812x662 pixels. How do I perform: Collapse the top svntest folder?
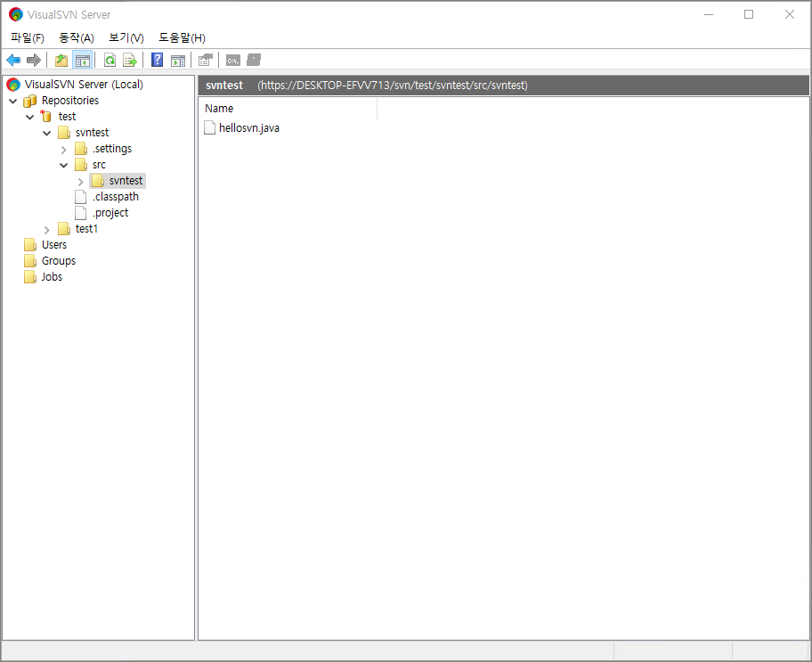pyautogui.click(x=46, y=133)
